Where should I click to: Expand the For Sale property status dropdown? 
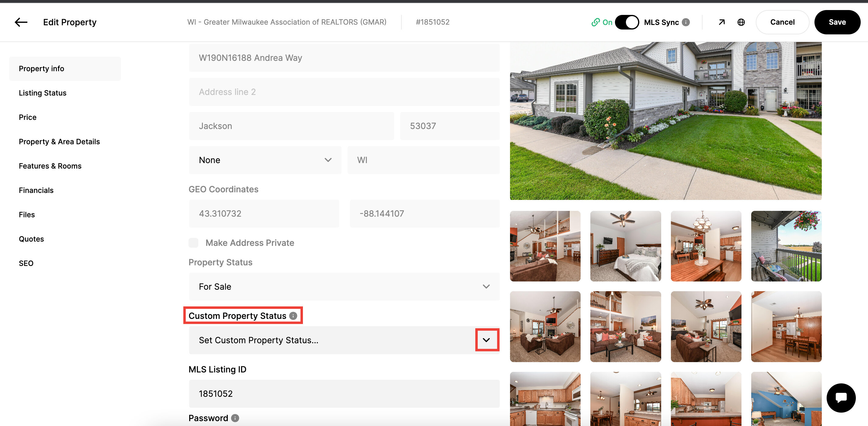coord(344,286)
